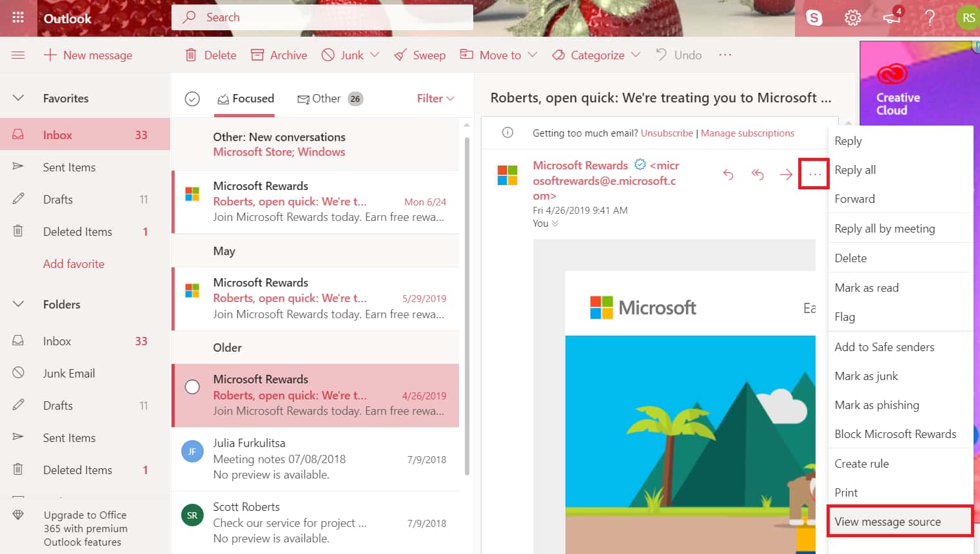Click the select-all messages circle

click(191, 98)
